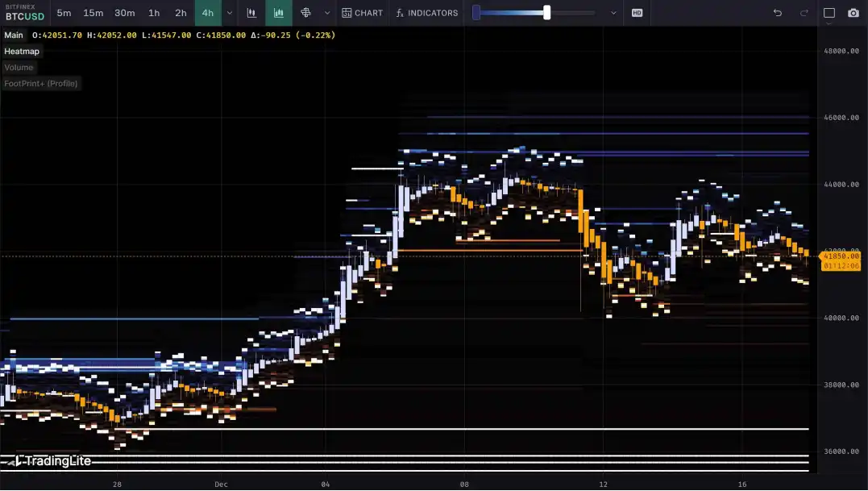Expand the drawing tools dropdown arrow
Viewport: 868px width, 491px height.
[x=326, y=13]
